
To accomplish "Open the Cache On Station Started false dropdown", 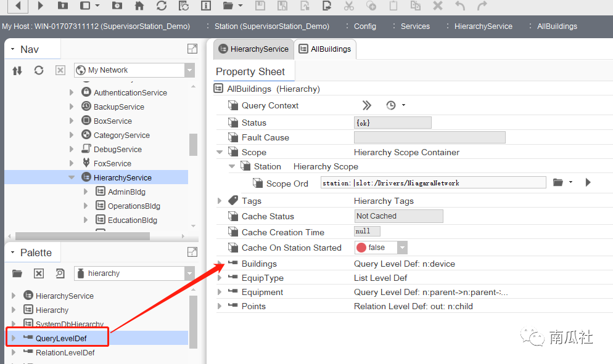I will 402,248.
